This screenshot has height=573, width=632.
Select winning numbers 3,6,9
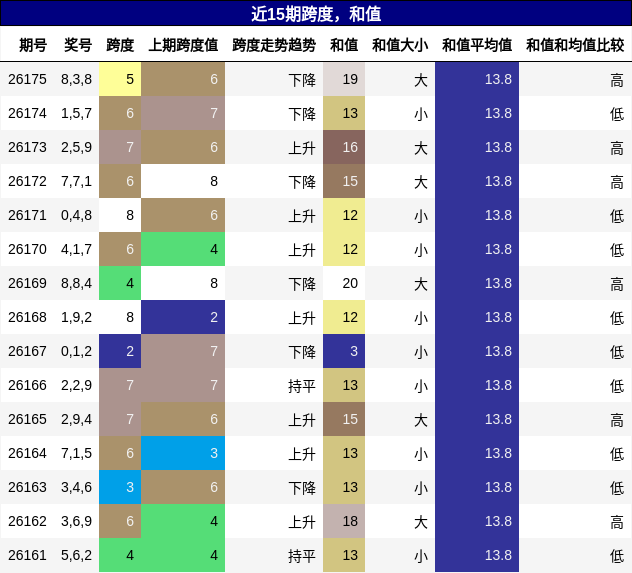click(x=77, y=521)
